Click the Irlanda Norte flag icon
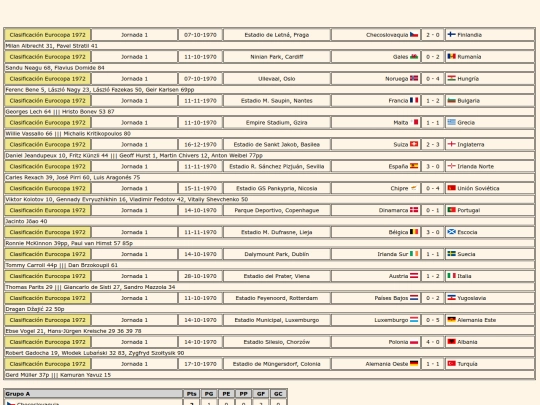This screenshot has width=540, height=405. pos(451,166)
